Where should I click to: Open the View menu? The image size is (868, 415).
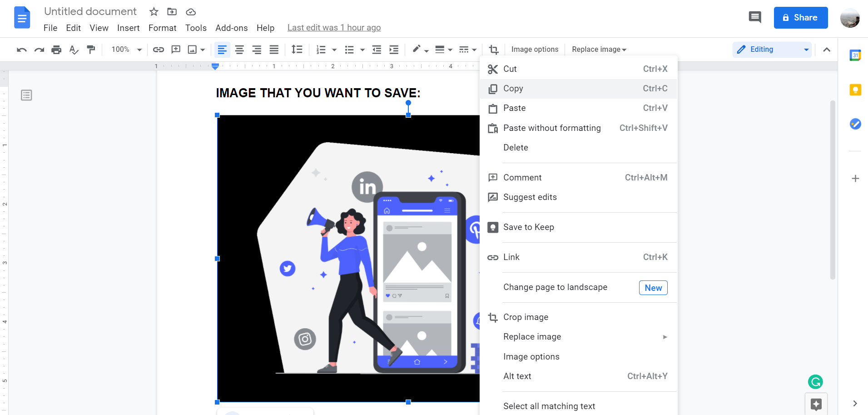[99, 28]
